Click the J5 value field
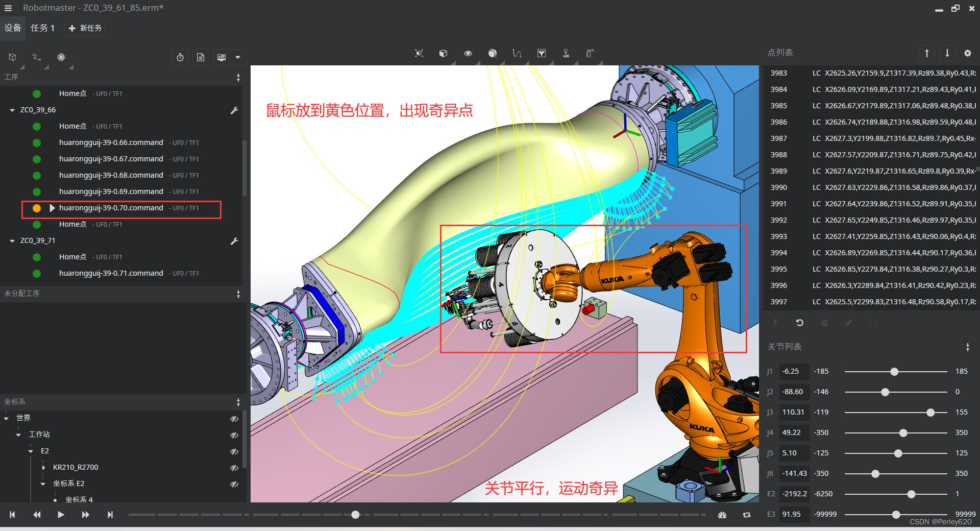Screen dimensions: 980x531 [x=794, y=453]
